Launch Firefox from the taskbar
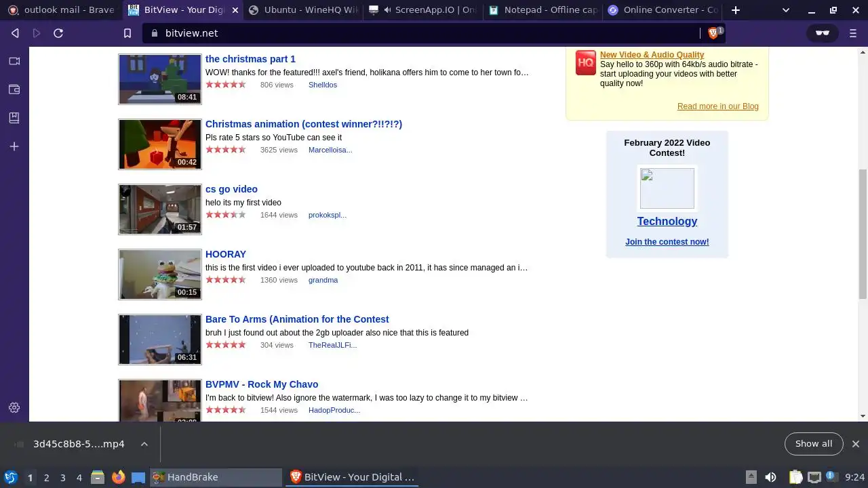 pos(118,477)
